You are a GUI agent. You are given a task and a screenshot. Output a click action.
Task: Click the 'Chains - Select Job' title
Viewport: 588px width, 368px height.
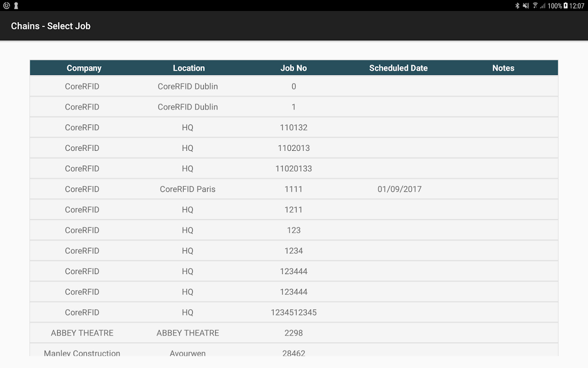(x=51, y=26)
